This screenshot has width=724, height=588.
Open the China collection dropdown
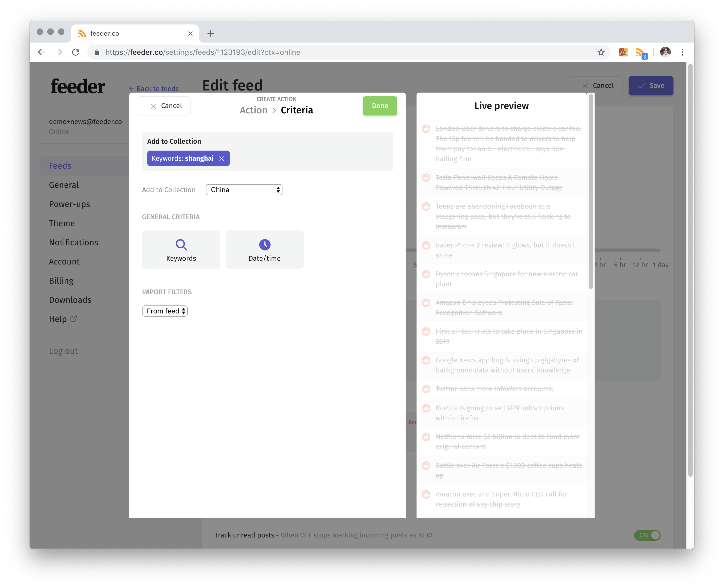(244, 190)
